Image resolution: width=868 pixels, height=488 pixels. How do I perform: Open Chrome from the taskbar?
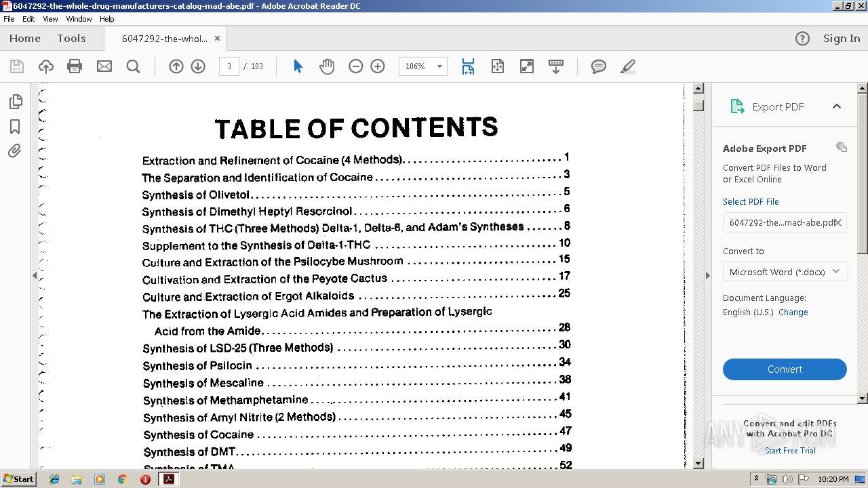[122, 479]
